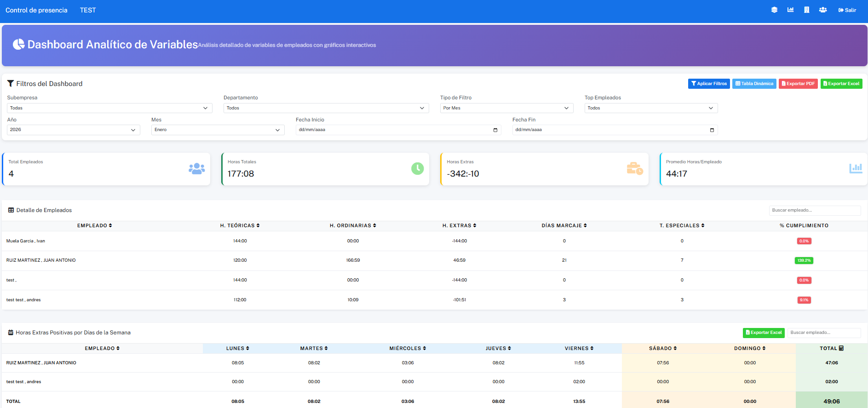
Task: Expand the Subempresa dropdown
Action: click(109, 108)
